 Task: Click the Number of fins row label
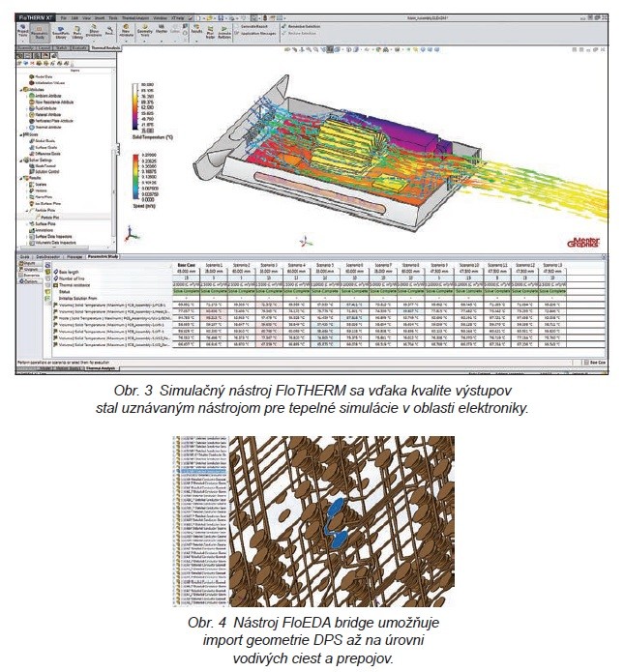tap(72, 278)
